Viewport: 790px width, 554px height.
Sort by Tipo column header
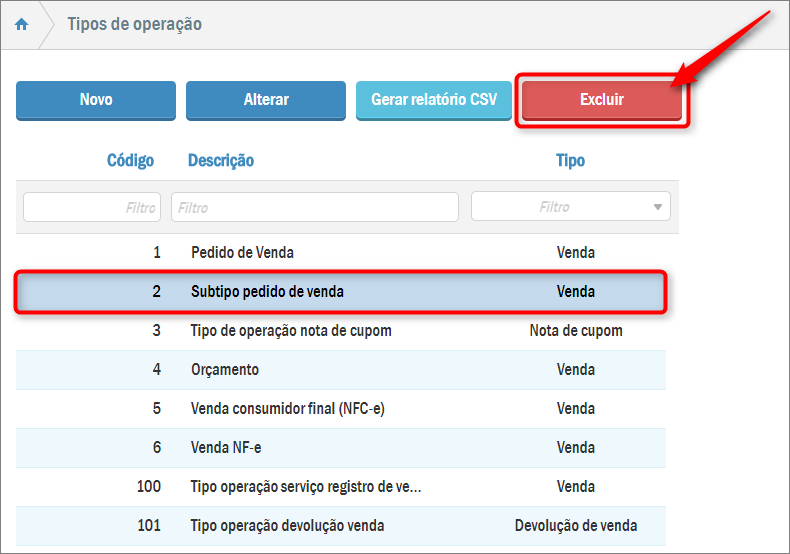point(570,160)
